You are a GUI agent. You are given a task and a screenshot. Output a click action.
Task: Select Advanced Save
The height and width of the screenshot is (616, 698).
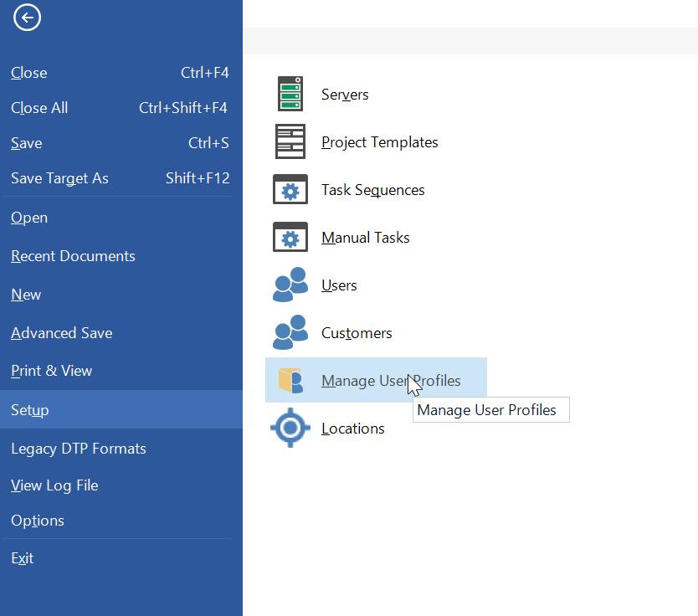click(x=121, y=333)
